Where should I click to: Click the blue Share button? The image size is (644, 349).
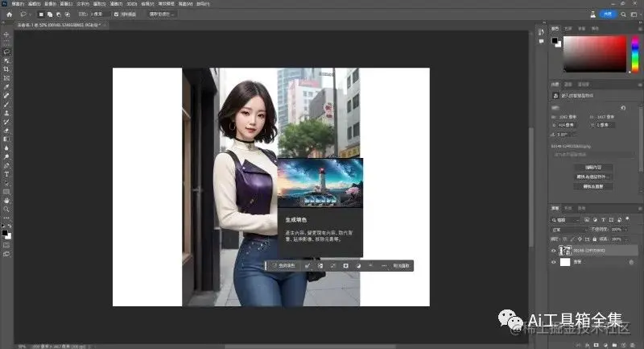[608, 15]
